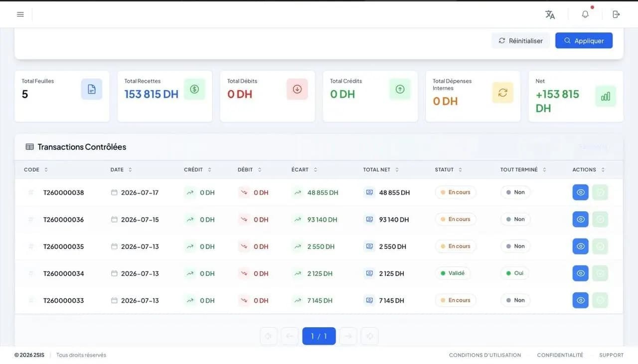This screenshot has height=364, width=638.
Task: Click the logout icon
Action: pos(616,14)
